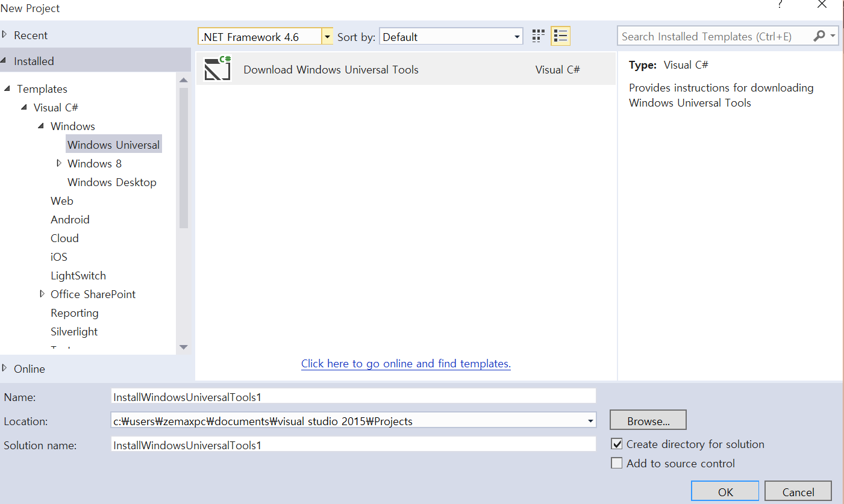Expand the Online section
This screenshot has width=844, height=504.
(4, 368)
